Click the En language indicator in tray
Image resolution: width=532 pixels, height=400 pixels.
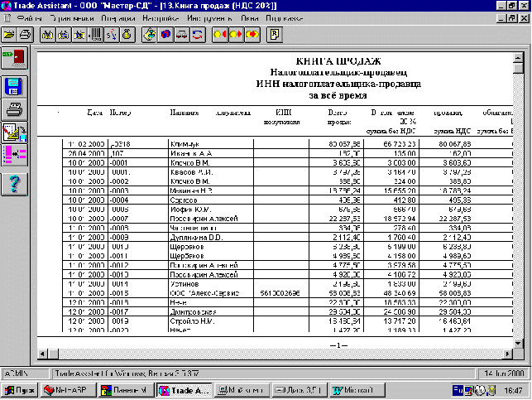pos(458,390)
